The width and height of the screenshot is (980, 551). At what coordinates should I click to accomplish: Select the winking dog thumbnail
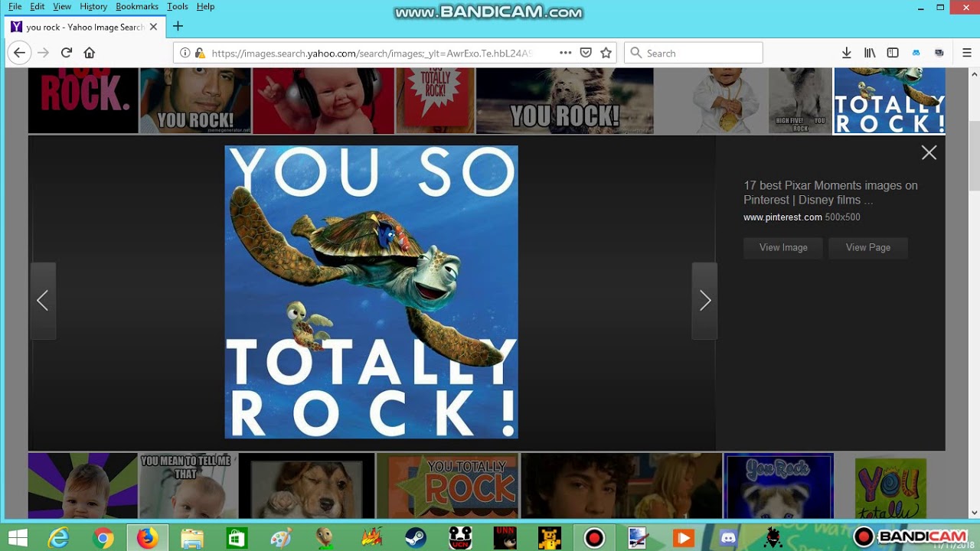tap(306, 486)
